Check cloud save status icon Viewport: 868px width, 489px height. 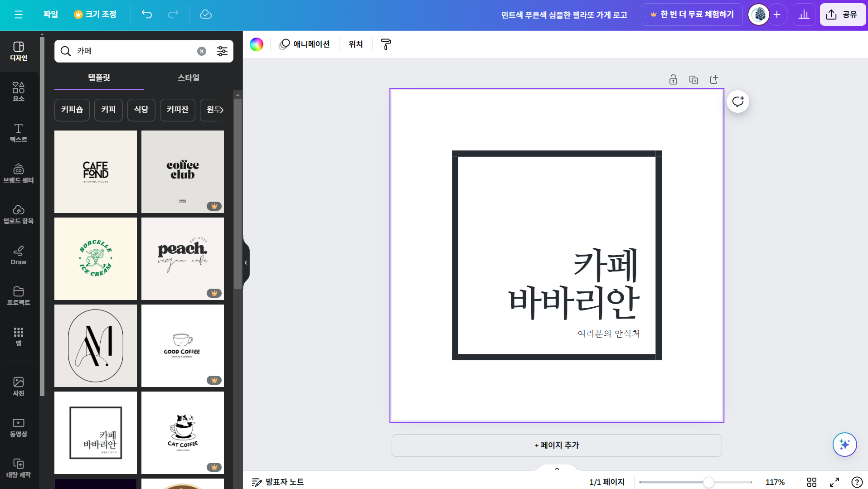coord(206,15)
